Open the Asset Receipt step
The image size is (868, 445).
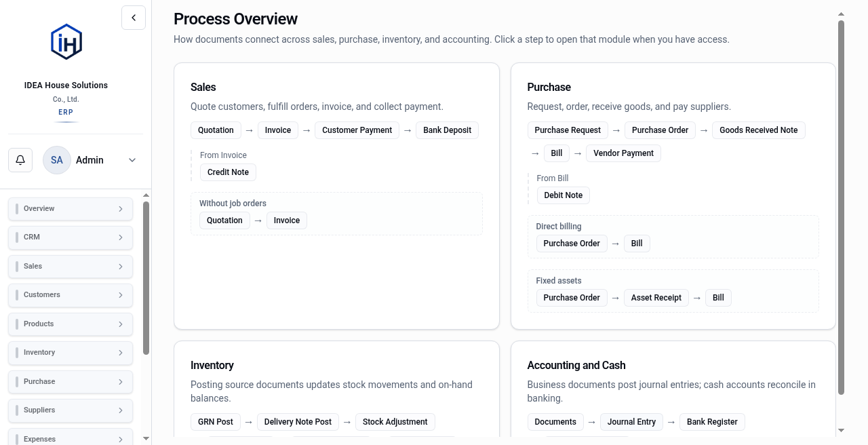[656, 298]
